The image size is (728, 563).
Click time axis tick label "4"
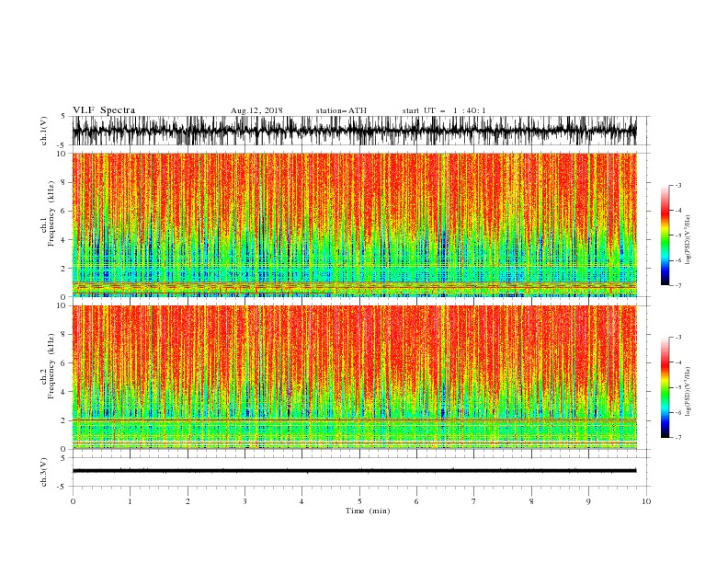(301, 501)
